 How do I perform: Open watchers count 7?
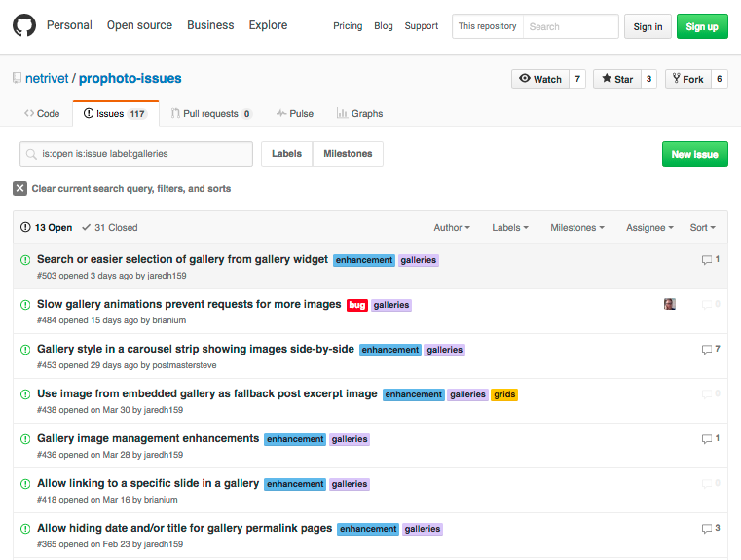click(577, 79)
